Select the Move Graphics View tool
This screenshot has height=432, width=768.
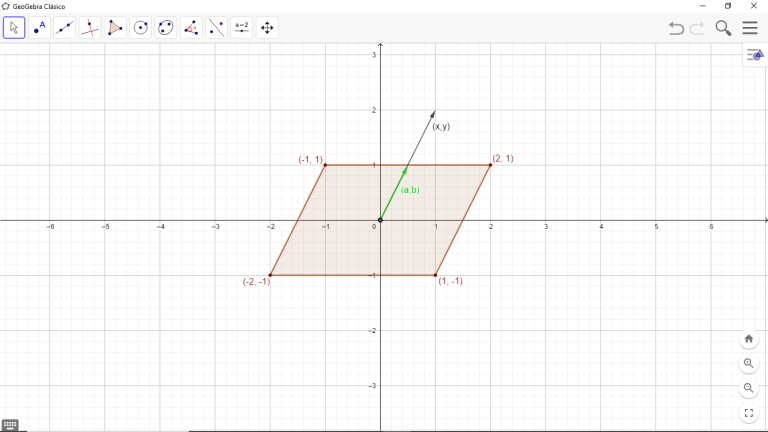pos(267,28)
